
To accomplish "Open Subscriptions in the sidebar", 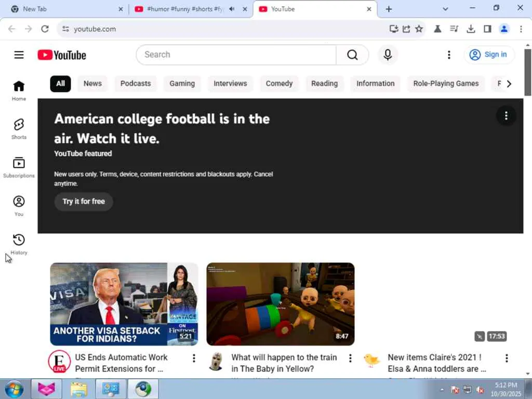I will [19, 167].
